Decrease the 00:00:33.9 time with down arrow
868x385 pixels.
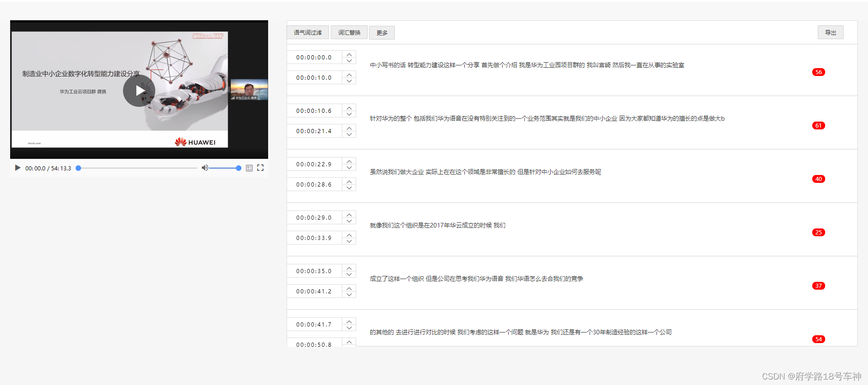coord(349,241)
